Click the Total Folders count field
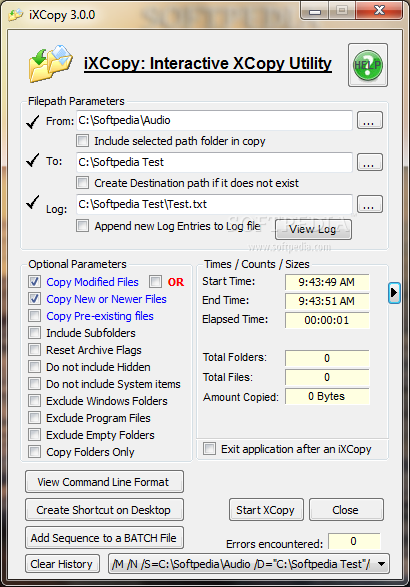This screenshot has width=410, height=587. coord(327,358)
